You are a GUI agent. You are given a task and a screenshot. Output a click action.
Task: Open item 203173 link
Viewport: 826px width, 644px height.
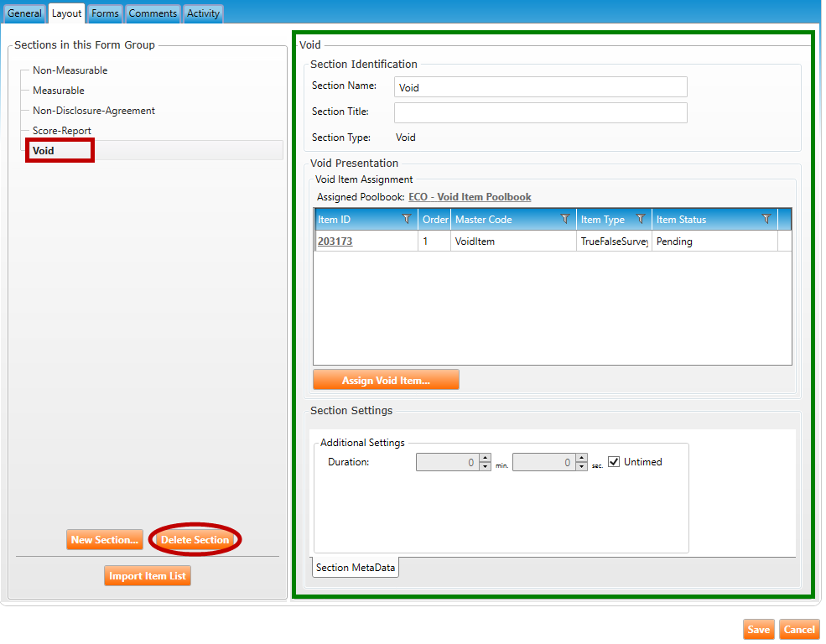point(335,241)
